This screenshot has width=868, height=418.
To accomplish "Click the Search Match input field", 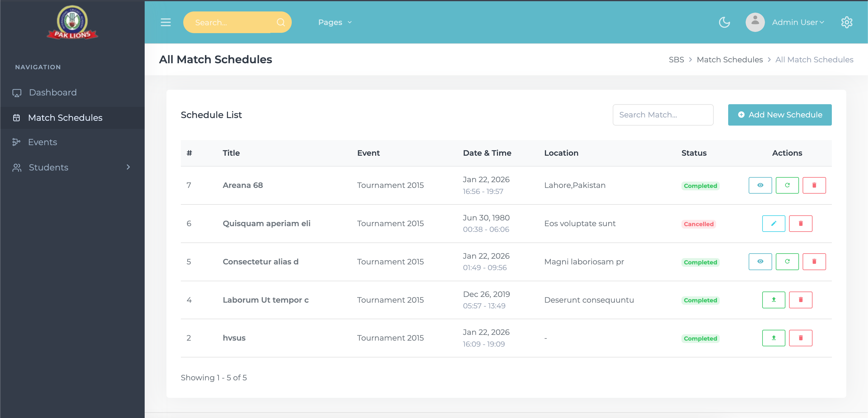I will click(x=662, y=115).
